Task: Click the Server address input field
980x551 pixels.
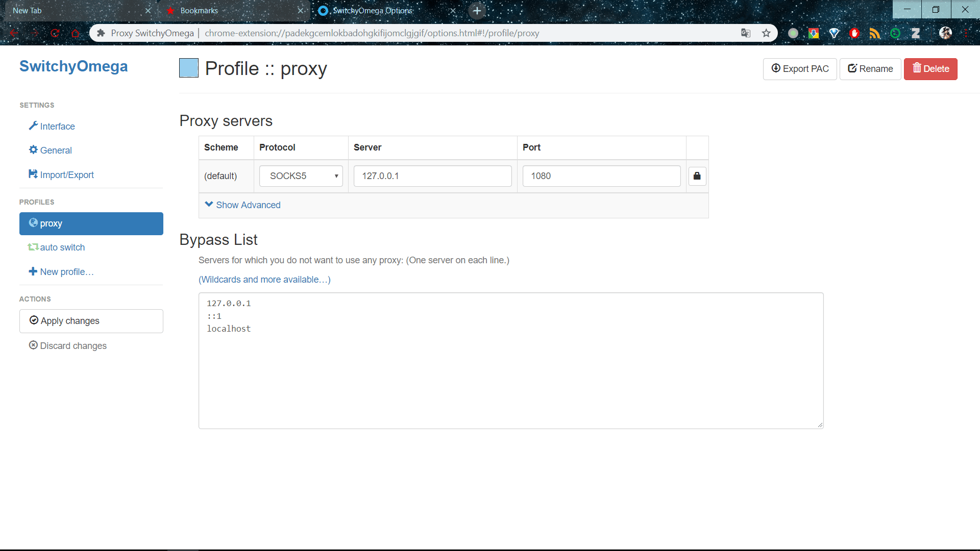Action: click(432, 176)
